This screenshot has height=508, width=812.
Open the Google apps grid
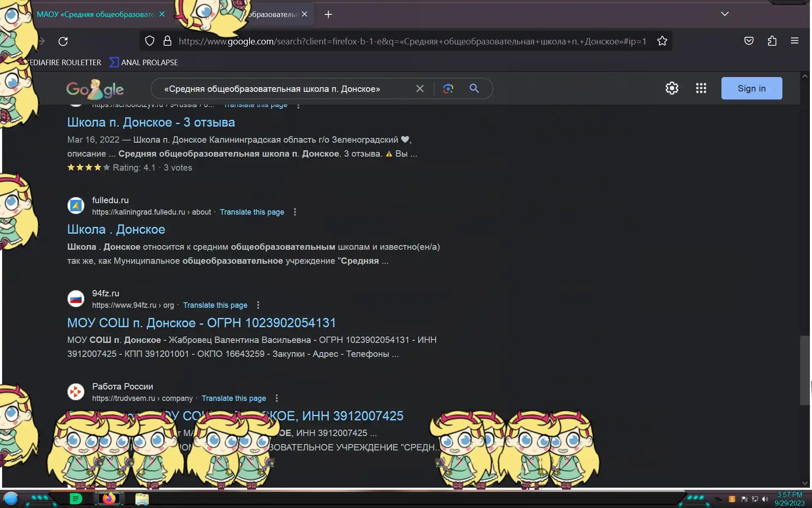coord(701,88)
